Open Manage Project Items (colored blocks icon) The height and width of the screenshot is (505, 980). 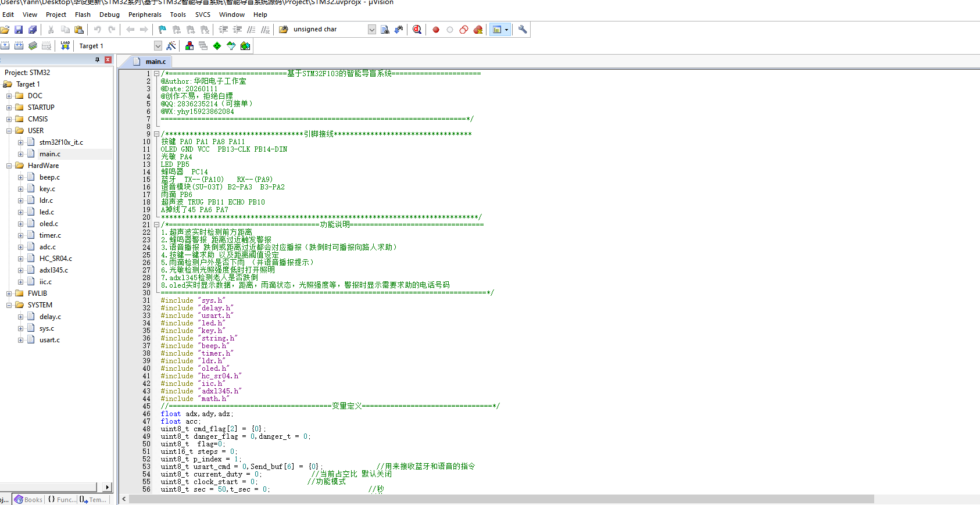coord(189,46)
